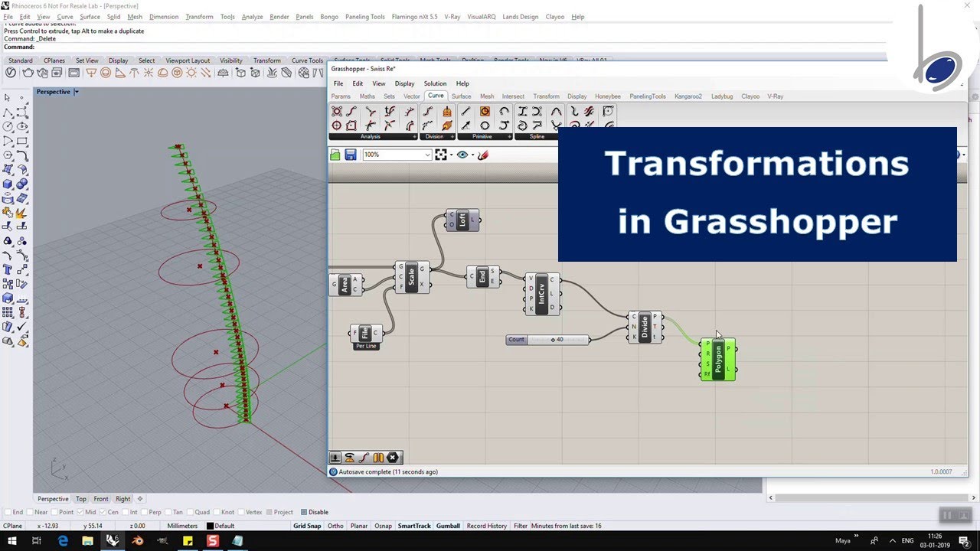The width and height of the screenshot is (980, 551).
Task: Pick the Rhino text tool icon
Action: click(x=8, y=269)
